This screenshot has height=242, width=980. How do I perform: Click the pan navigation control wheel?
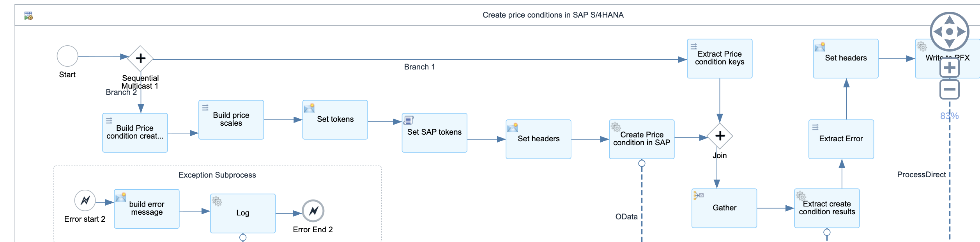point(949,32)
